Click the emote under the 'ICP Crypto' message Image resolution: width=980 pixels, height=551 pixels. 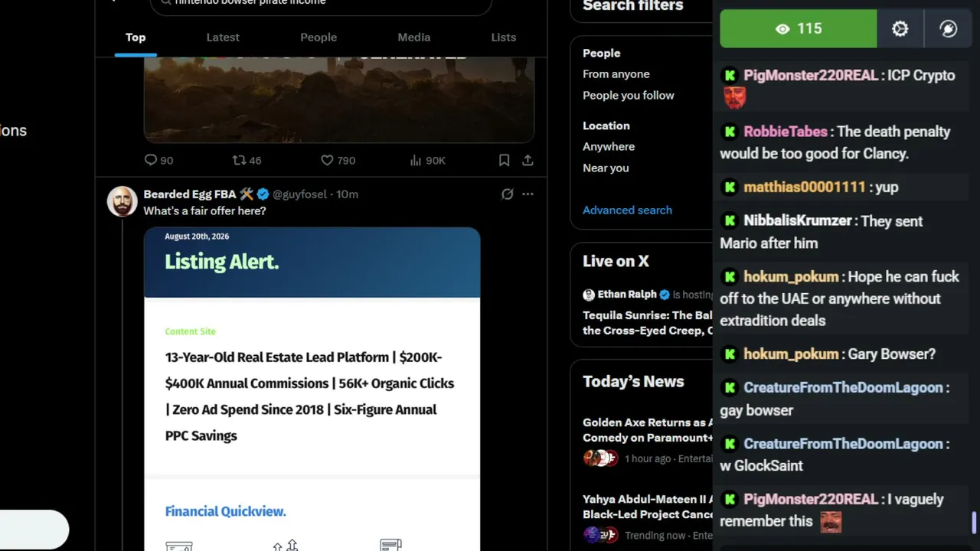(734, 97)
